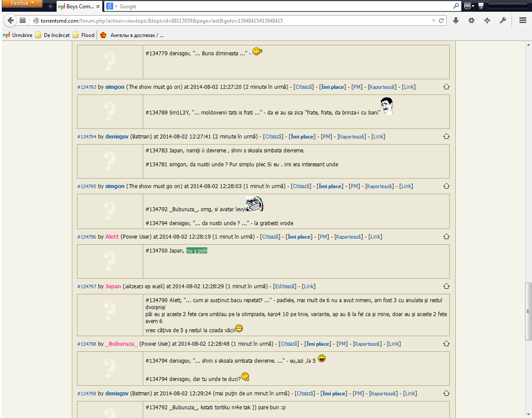Click Citează on simgon's post #134793
Viewport: 532px width, 418px height.
point(304,87)
